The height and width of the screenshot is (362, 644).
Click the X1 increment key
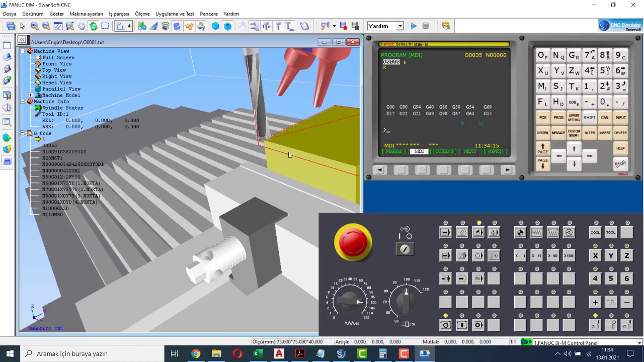520,255
